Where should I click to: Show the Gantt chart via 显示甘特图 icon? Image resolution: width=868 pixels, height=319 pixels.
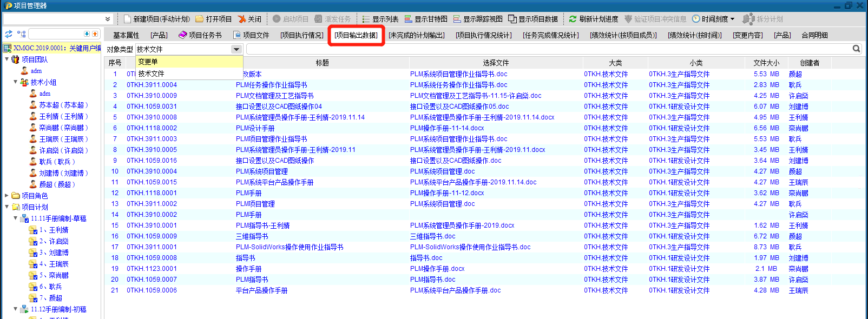pyautogui.click(x=409, y=19)
